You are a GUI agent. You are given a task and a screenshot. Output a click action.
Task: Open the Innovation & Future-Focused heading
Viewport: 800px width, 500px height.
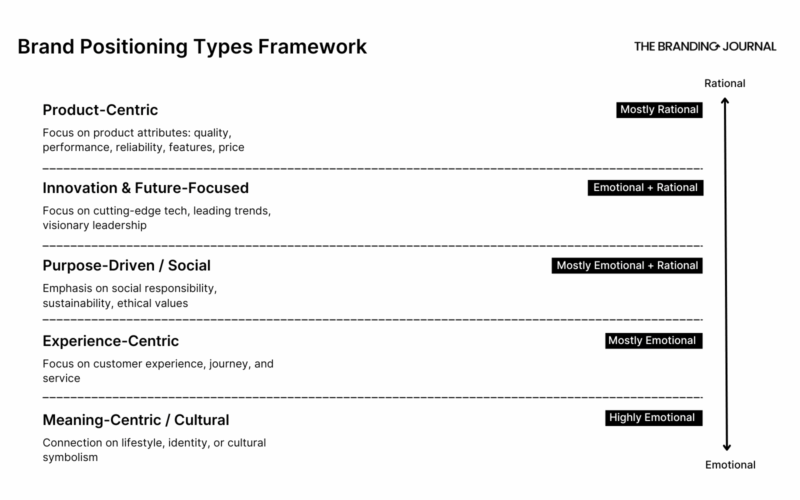145,188
